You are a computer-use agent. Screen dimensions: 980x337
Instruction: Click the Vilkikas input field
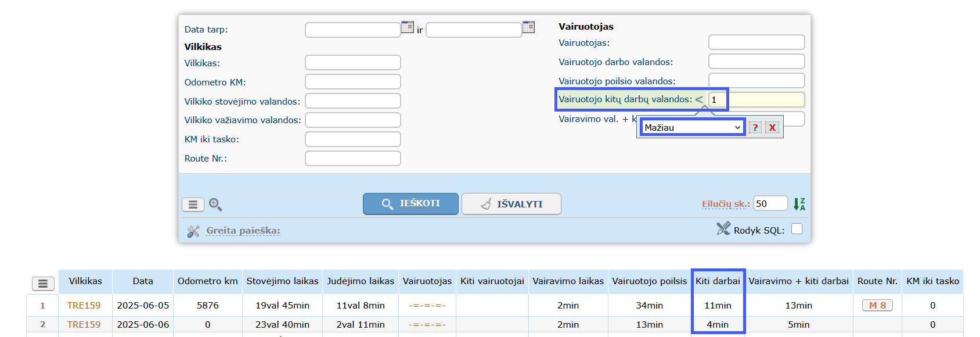point(353,63)
